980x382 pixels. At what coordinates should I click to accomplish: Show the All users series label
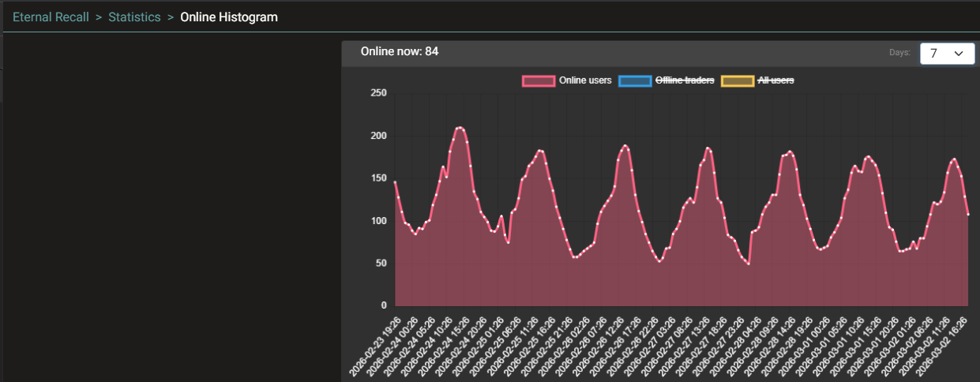pyautogui.click(x=775, y=81)
